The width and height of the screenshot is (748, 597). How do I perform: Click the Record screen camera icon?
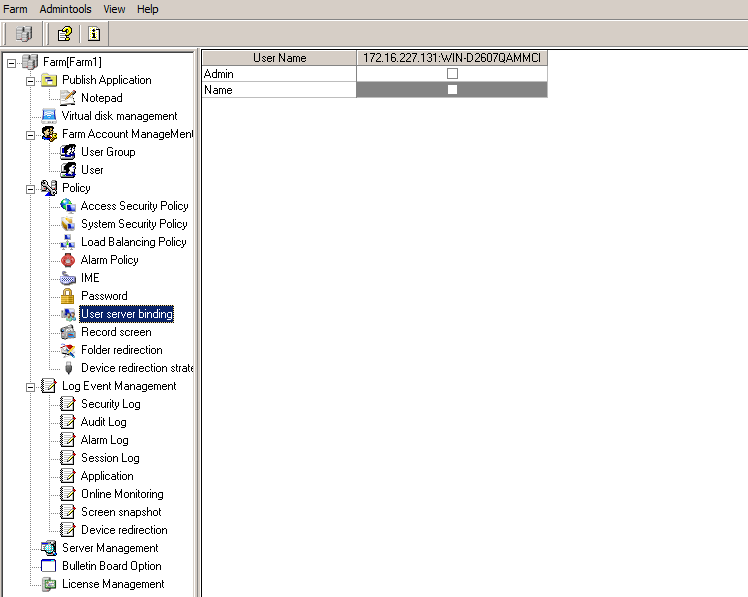[x=68, y=332]
